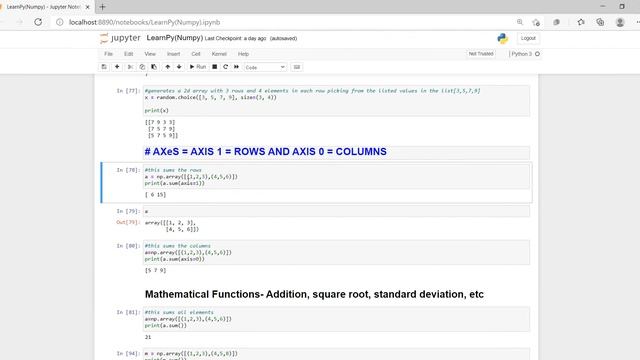
Task: Move the selected cell up
Action: coord(167,67)
